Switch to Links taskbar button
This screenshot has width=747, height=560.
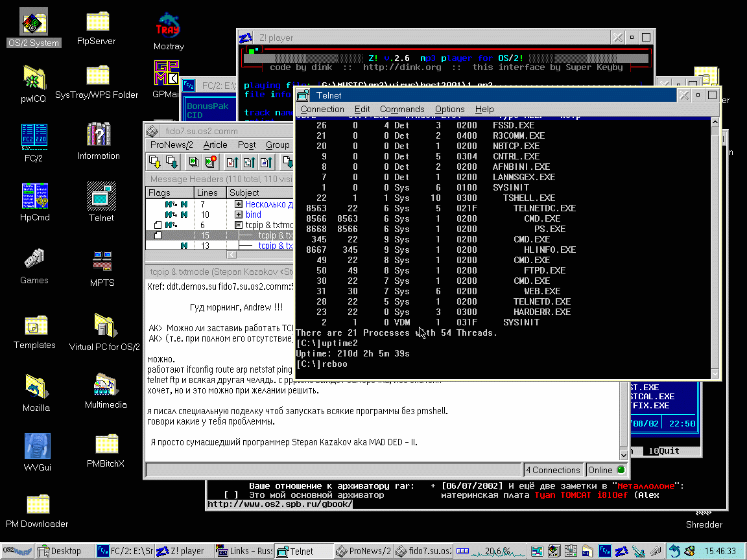tap(244, 551)
